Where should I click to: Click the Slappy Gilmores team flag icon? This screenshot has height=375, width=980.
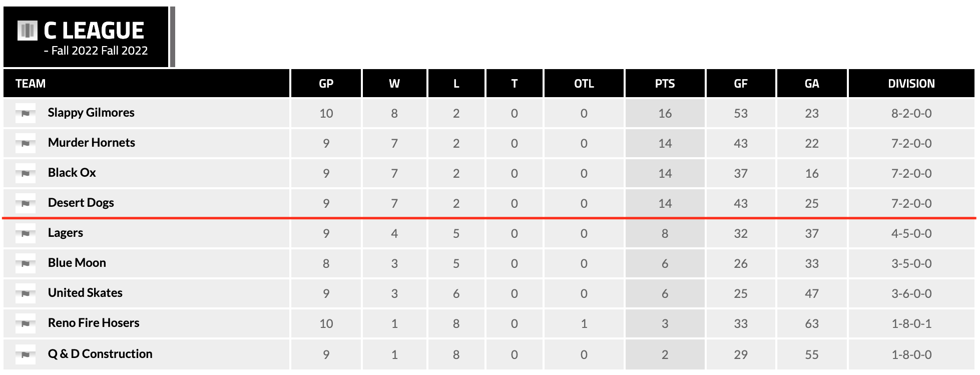[x=26, y=113]
